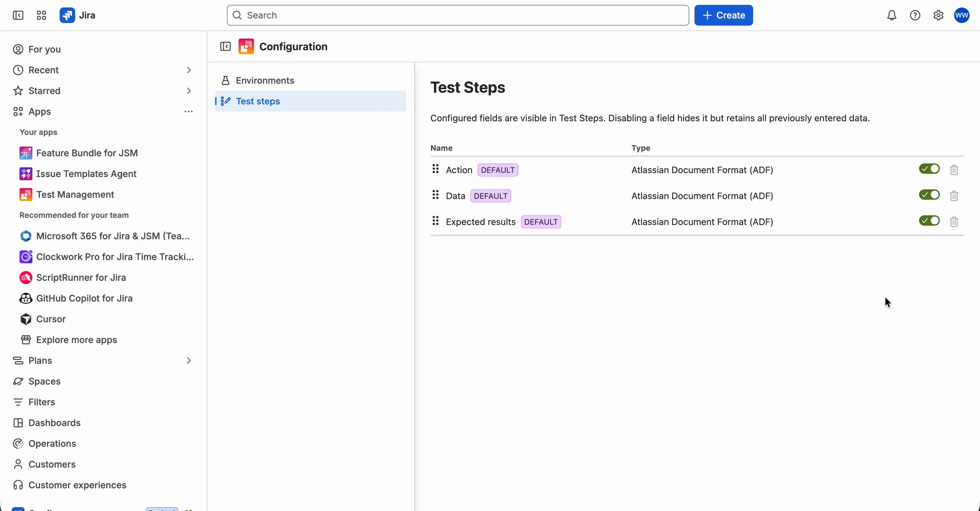Image resolution: width=980 pixels, height=511 pixels.
Task: Disable the Expected results toggle
Action: [929, 220]
